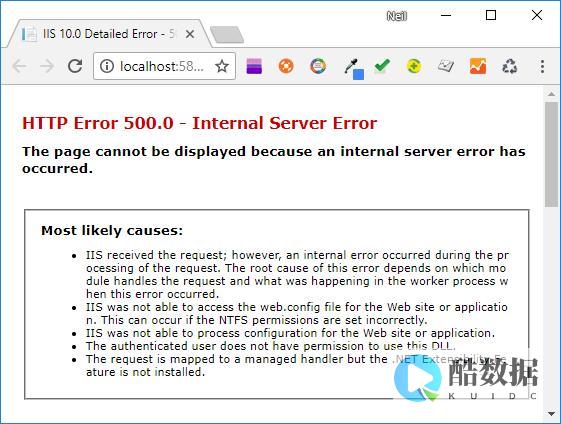Open the yellow plus circle extension

pyautogui.click(x=414, y=66)
